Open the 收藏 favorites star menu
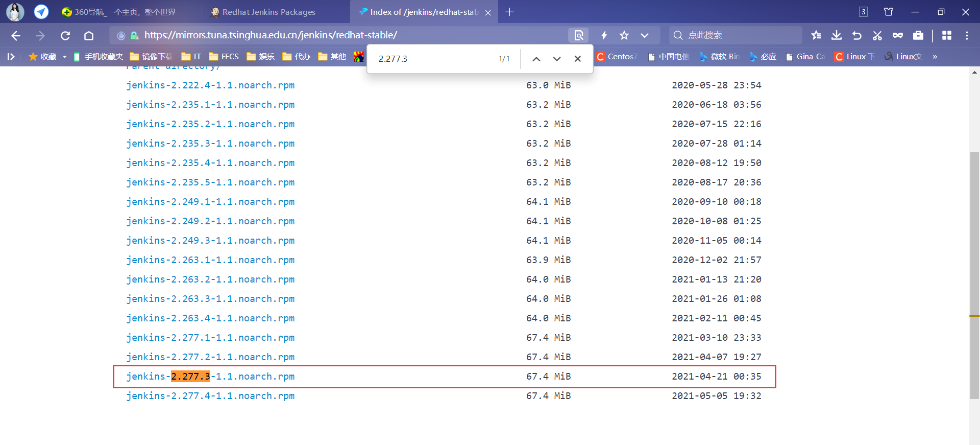The image size is (980, 445). [43, 57]
